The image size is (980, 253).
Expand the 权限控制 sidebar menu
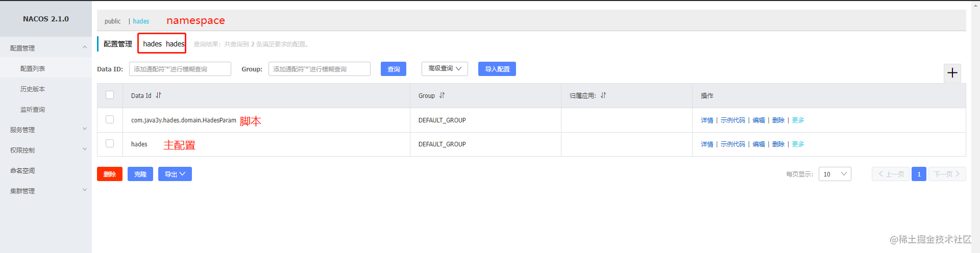[46, 150]
